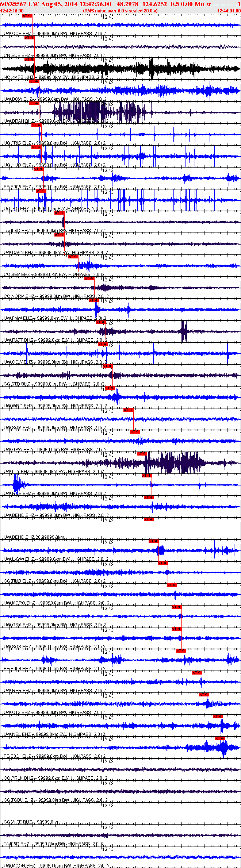241x868 pixels.
Task: Click the 'UW MOON EHZ' station label
Action: [19, 866]
